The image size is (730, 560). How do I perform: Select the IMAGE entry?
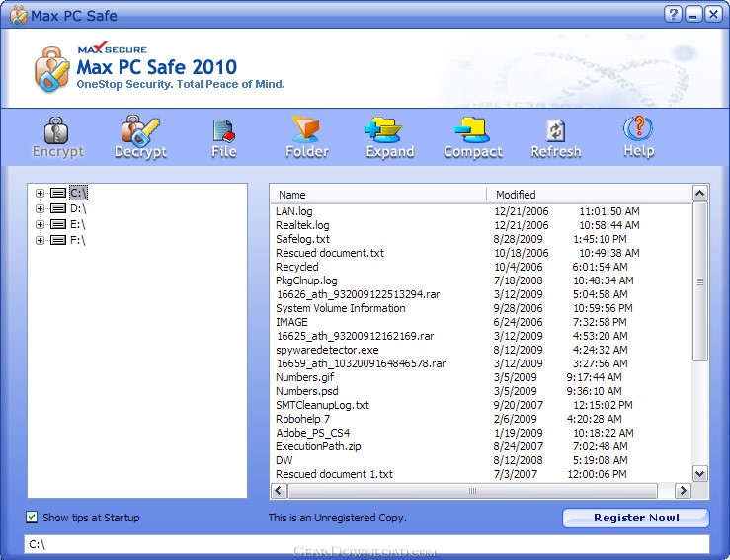pos(291,322)
